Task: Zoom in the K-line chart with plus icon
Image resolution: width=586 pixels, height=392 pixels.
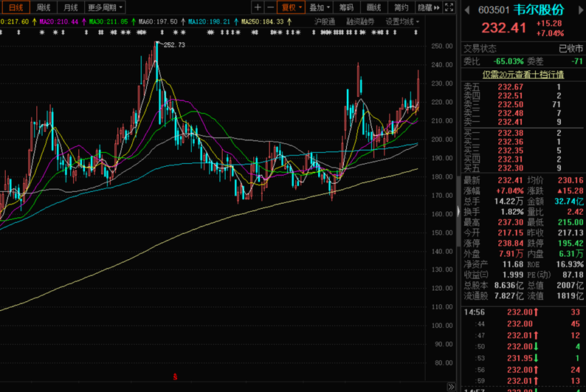Action: 258,7
